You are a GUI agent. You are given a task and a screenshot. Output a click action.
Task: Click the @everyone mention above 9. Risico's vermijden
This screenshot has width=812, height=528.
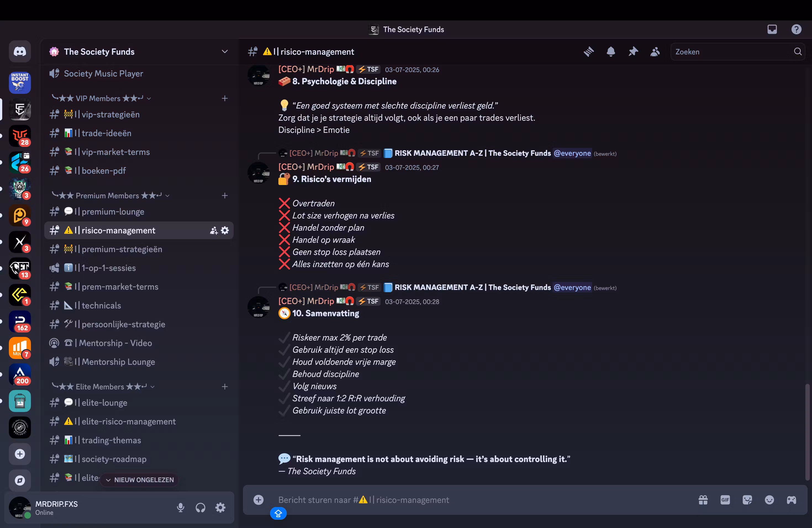(x=572, y=153)
